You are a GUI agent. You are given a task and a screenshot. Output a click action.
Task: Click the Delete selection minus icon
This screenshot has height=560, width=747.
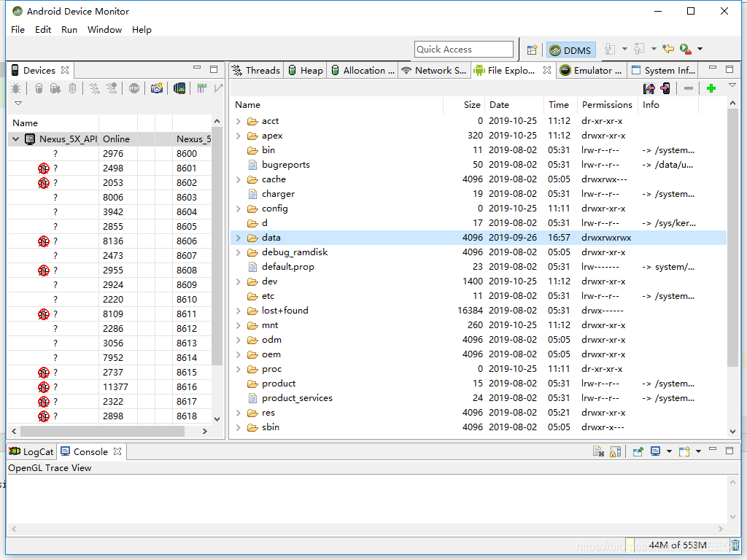[x=689, y=88]
